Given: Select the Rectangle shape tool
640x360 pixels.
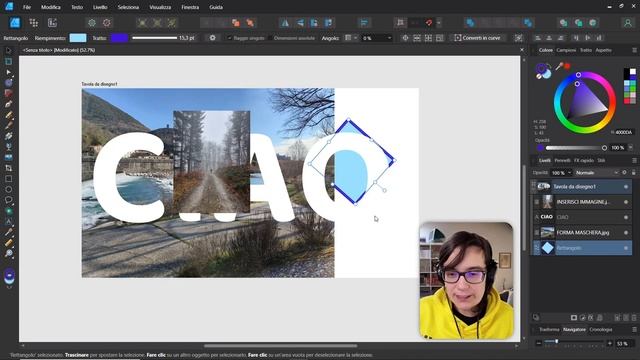Looking at the screenshot, I should (8, 179).
